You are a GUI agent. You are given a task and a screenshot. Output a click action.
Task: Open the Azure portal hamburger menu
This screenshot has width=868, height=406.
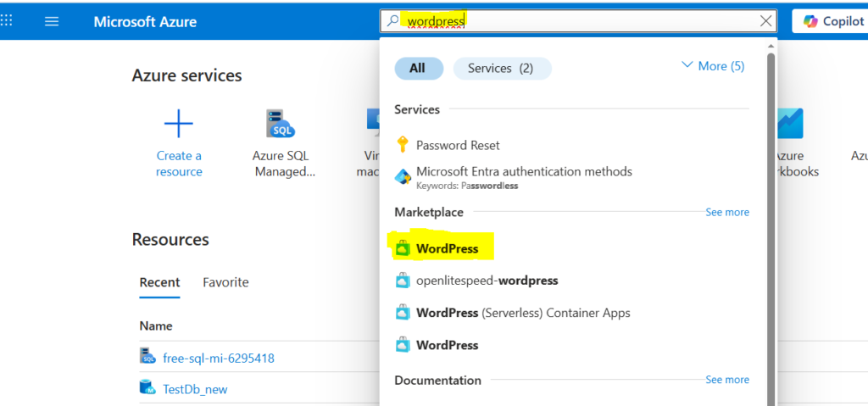click(x=52, y=21)
